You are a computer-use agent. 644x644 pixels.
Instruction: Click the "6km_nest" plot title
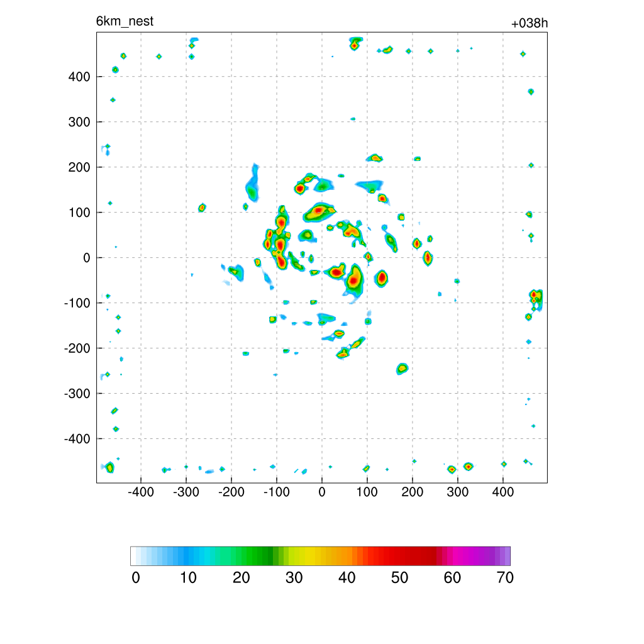tap(125, 21)
